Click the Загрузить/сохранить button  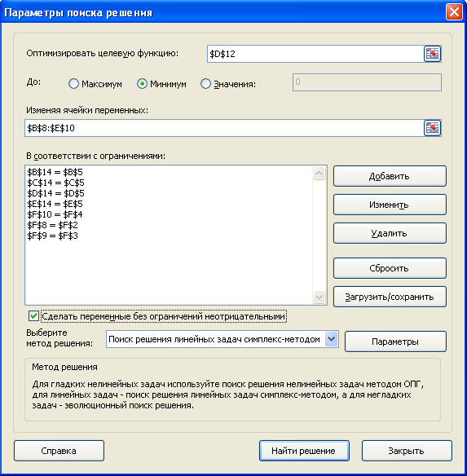click(x=390, y=297)
